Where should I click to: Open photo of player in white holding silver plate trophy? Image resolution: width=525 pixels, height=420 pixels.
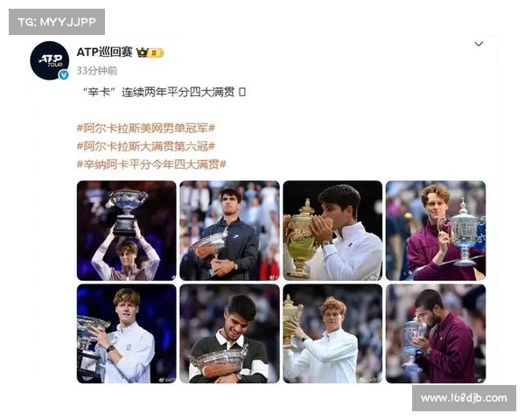tap(127, 333)
